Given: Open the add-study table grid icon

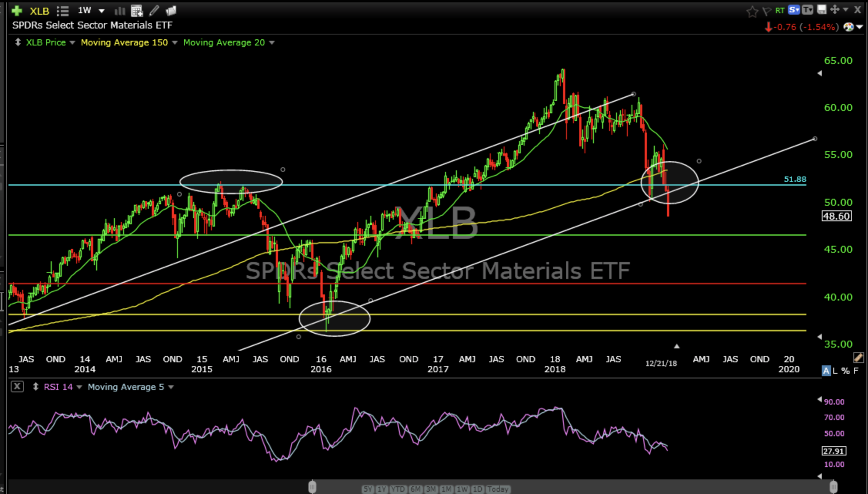Looking at the screenshot, I should [x=137, y=11].
